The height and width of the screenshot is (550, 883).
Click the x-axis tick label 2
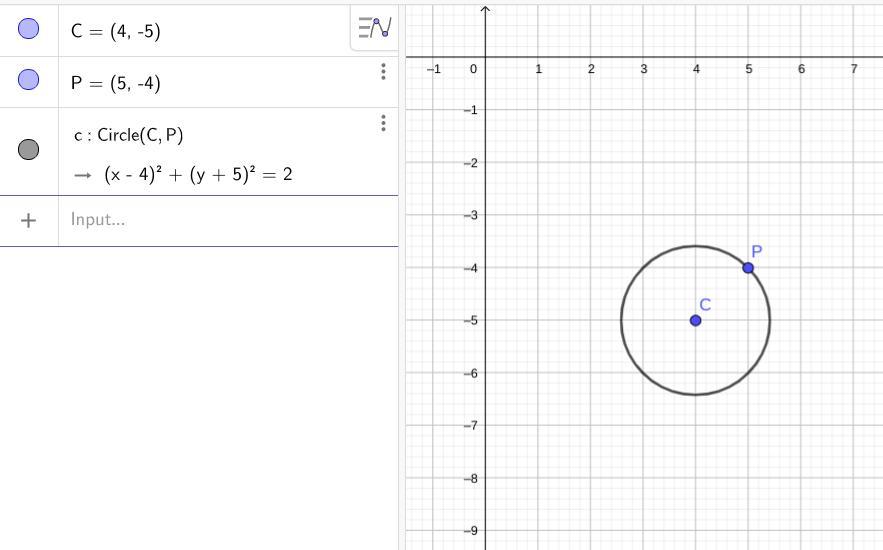[591, 69]
